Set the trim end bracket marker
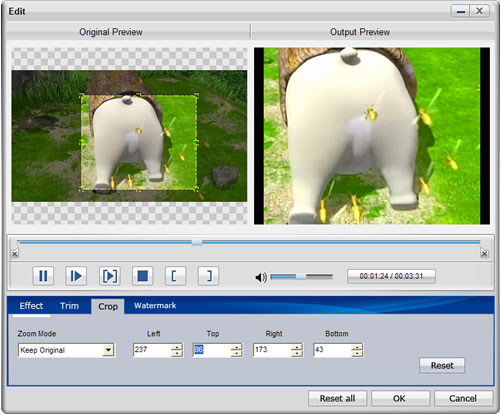 [x=208, y=276]
